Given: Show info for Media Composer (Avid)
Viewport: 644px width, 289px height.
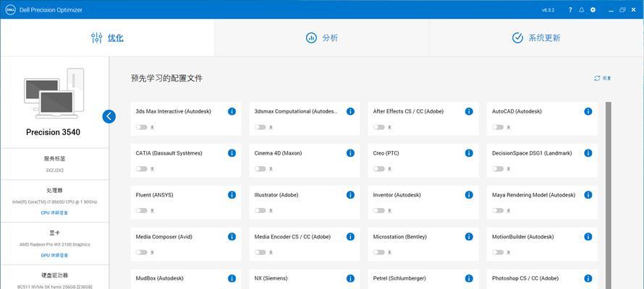Looking at the screenshot, I should coord(232,236).
